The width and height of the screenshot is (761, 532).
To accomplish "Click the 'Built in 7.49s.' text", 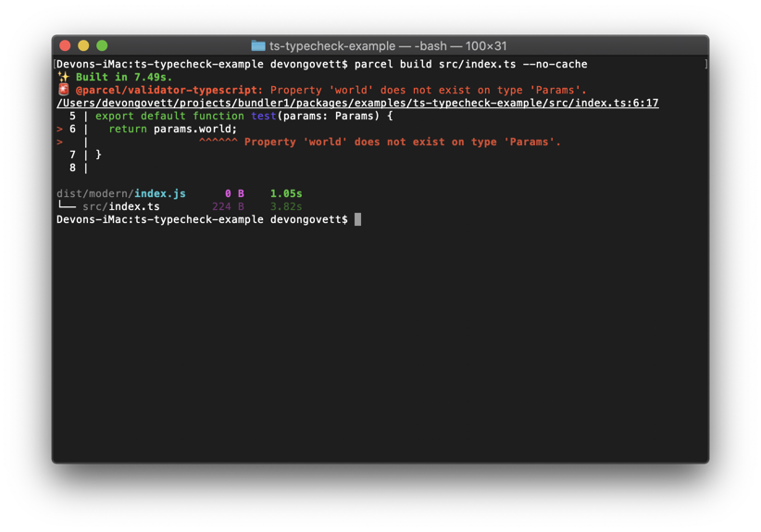I will 124,77.
